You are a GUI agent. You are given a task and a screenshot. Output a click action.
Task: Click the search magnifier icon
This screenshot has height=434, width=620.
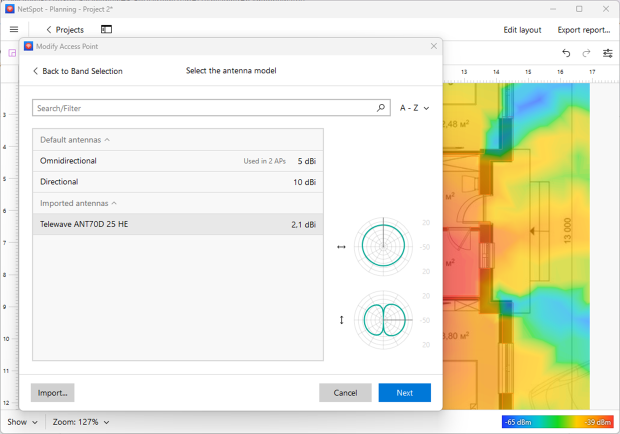[x=381, y=108]
